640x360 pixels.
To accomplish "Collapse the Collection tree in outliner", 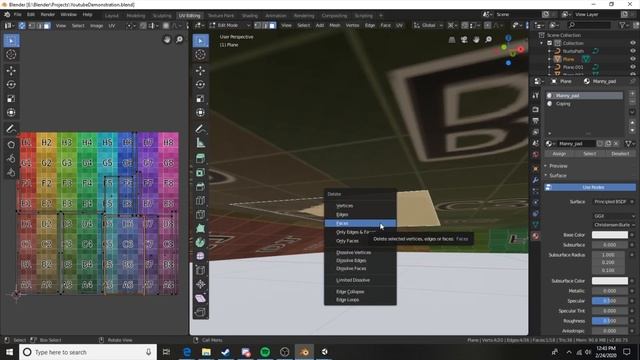I will pyautogui.click(x=542, y=43).
